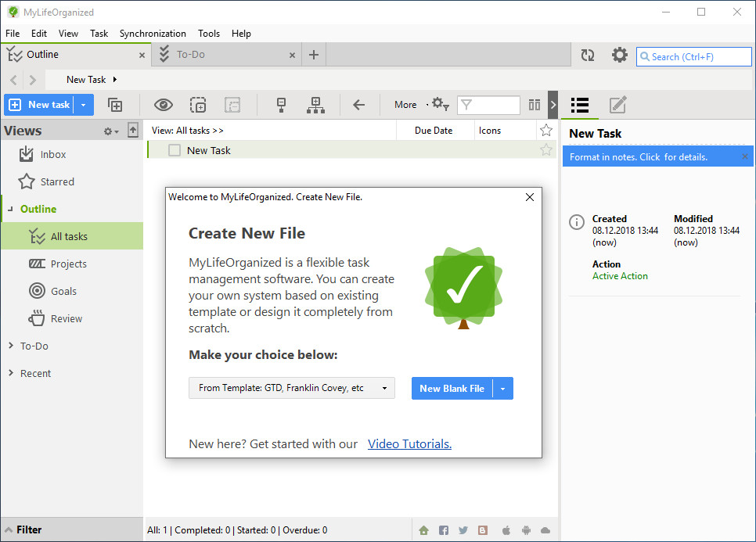
Task: Expand the Filter panel at bottom
Action: pyautogui.click(x=71, y=529)
